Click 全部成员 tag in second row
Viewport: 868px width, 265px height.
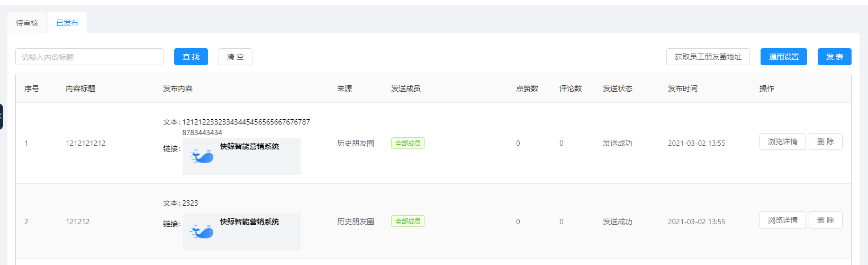point(408,221)
